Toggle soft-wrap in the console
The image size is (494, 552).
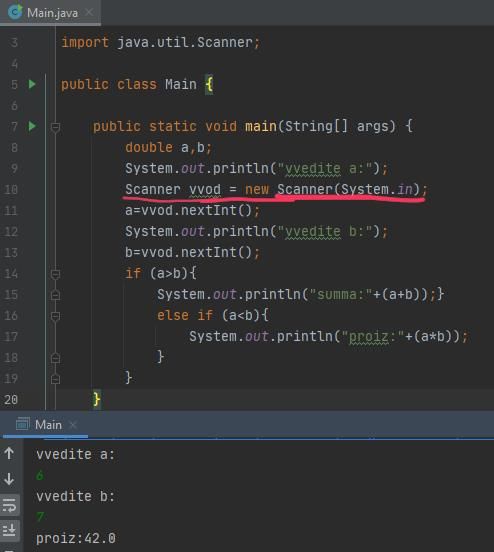pos(9,505)
